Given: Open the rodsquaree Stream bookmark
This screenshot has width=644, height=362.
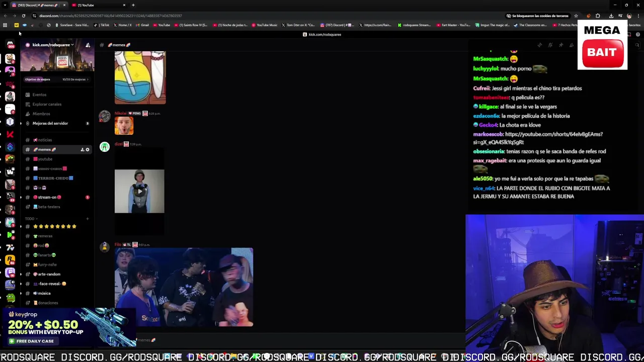Looking at the screenshot, I should click(x=414, y=25).
